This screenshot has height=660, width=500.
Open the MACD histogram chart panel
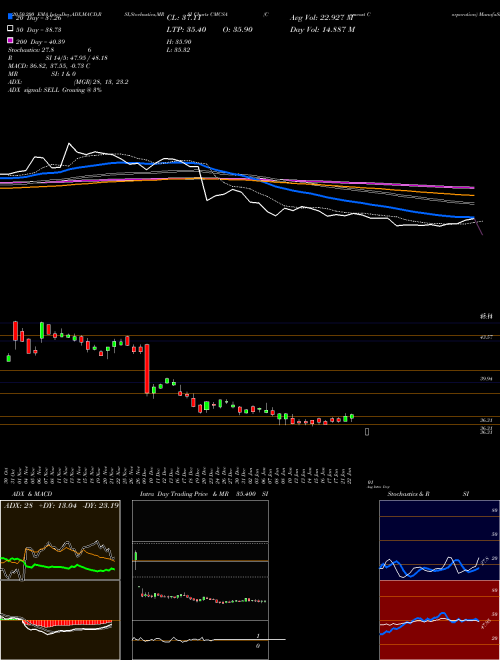[x=60, y=620]
